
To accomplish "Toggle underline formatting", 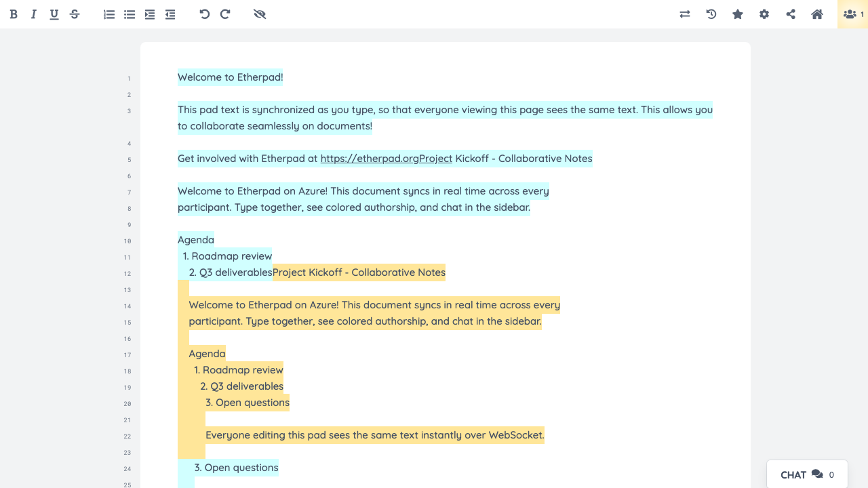I will [54, 14].
